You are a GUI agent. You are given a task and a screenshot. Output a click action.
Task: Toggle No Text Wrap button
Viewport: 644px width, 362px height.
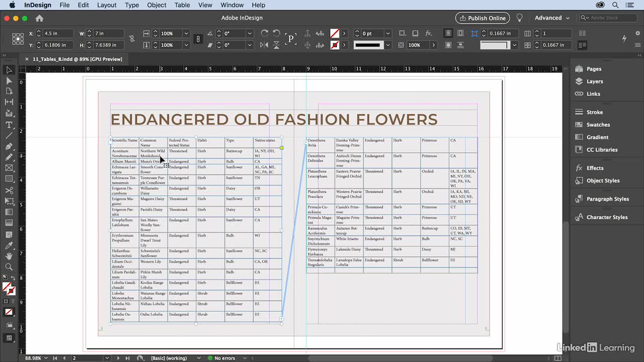pos(448,33)
